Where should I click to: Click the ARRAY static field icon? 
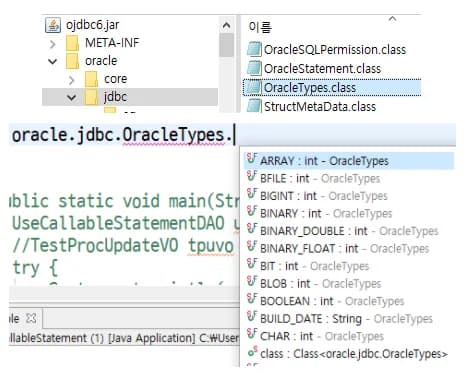coord(252,159)
